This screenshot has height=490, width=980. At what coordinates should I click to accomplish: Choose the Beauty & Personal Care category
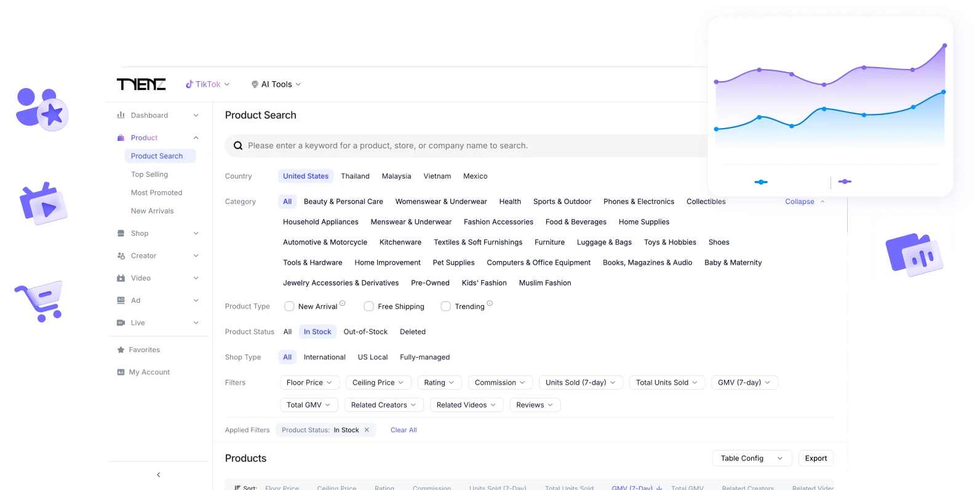pos(343,202)
